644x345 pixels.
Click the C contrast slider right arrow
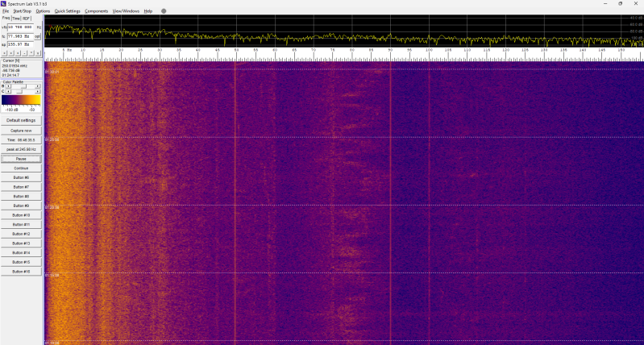38,92
